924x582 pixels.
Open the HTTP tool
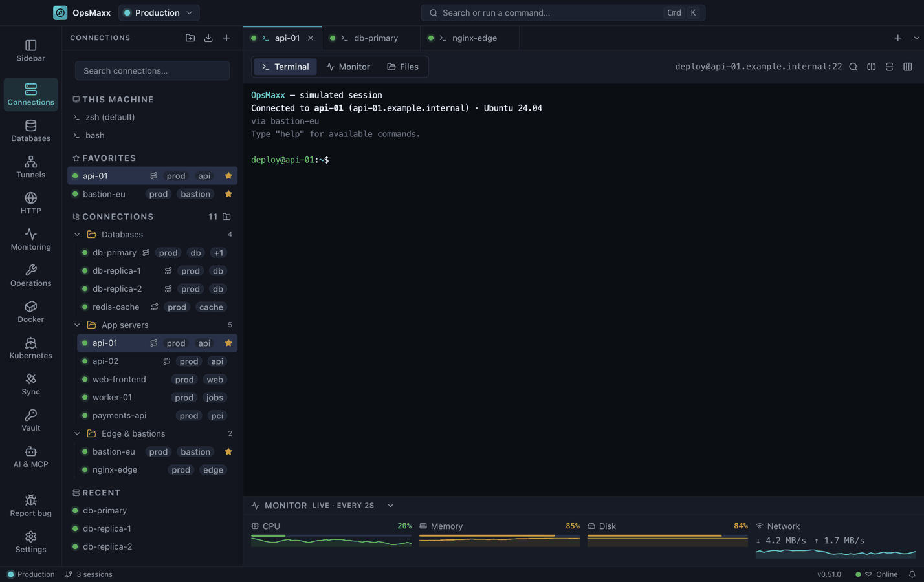[30, 203]
